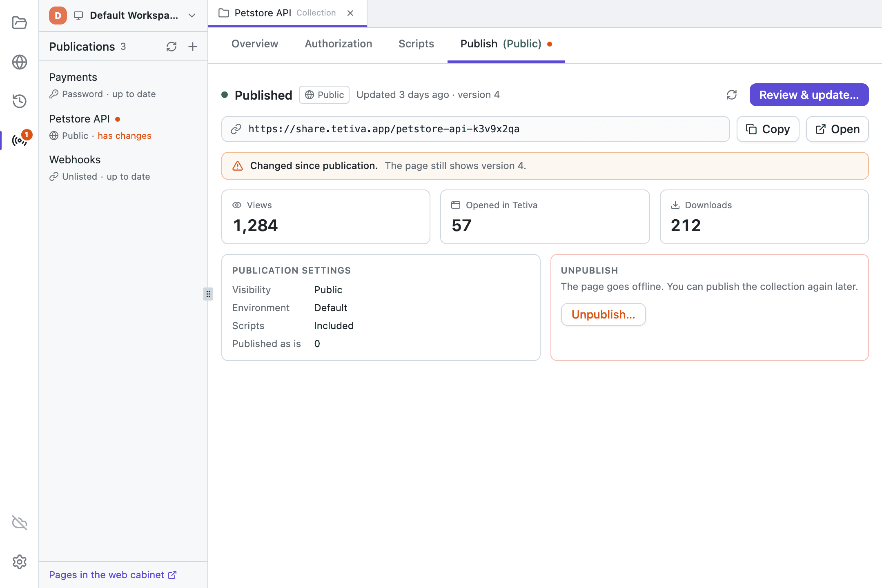
Task: Click the Unpublish button
Action: click(x=603, y=314)
